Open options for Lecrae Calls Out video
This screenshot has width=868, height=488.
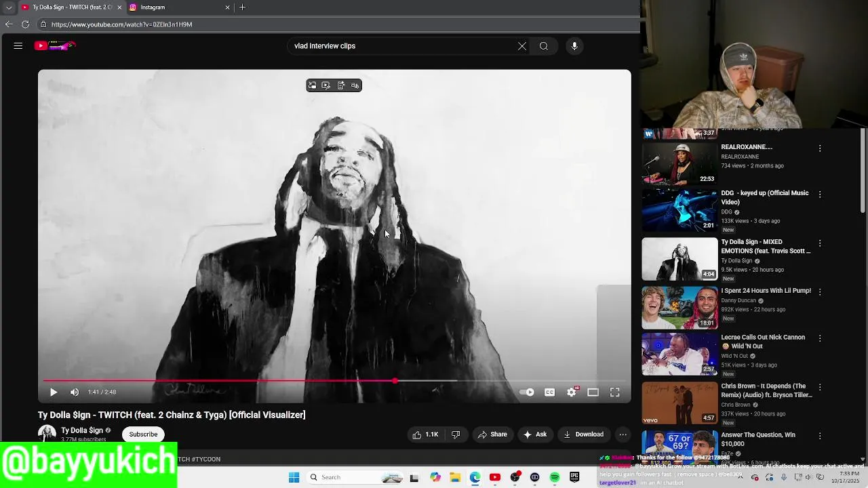pyautogui.click(x=820, y=338)
